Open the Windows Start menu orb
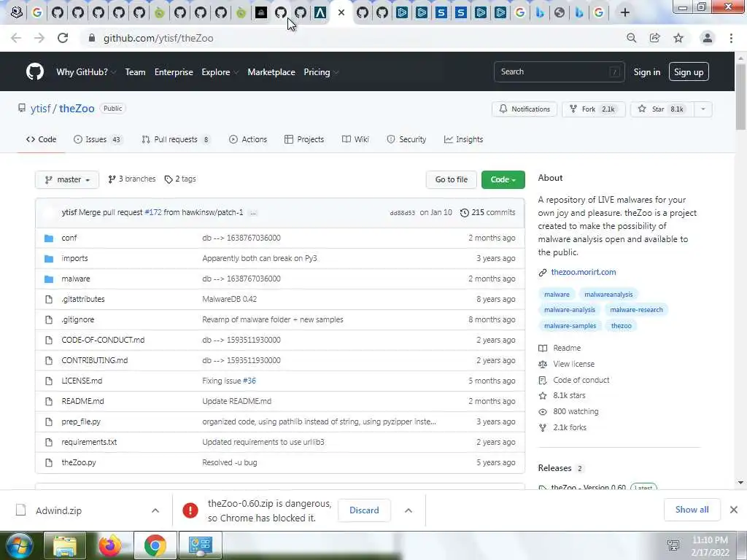747x560 pixels. (19, 545)
